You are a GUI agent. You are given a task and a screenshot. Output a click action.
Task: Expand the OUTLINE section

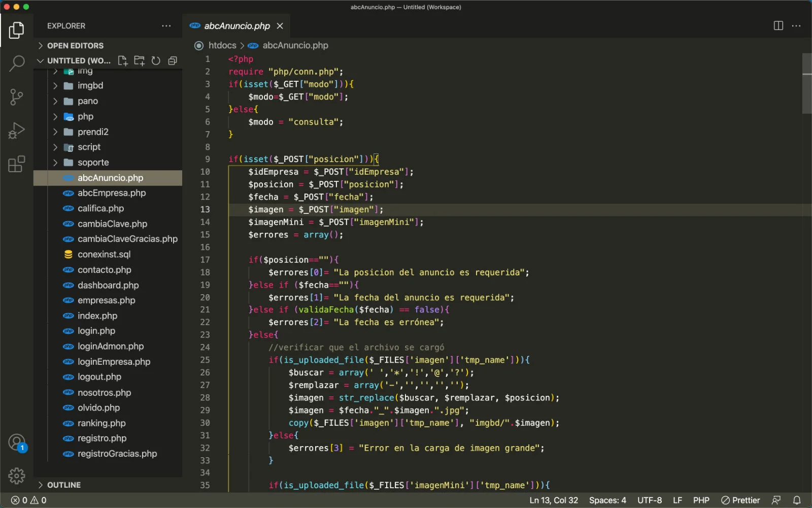coord(63,485)
